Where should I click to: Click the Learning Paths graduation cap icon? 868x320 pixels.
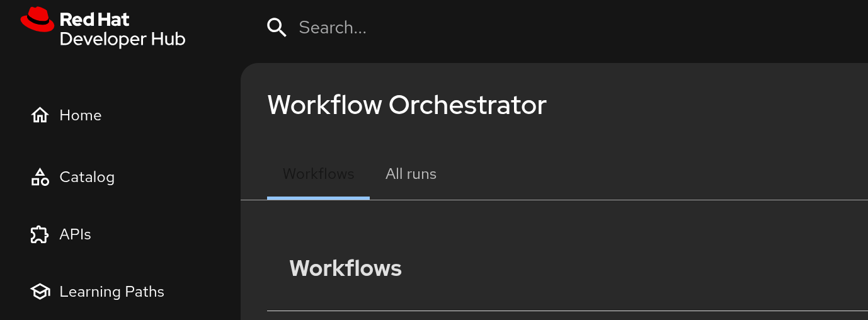click(40, 292)
